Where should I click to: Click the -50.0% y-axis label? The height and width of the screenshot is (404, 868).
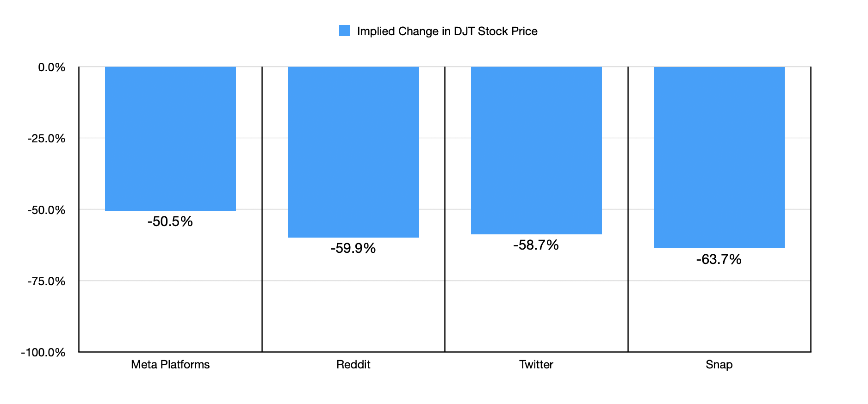46,210
